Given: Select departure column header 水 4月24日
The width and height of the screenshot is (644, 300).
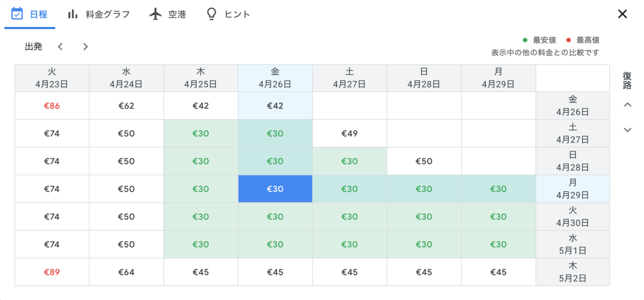Looking at the screenshot, I should 126,78.
